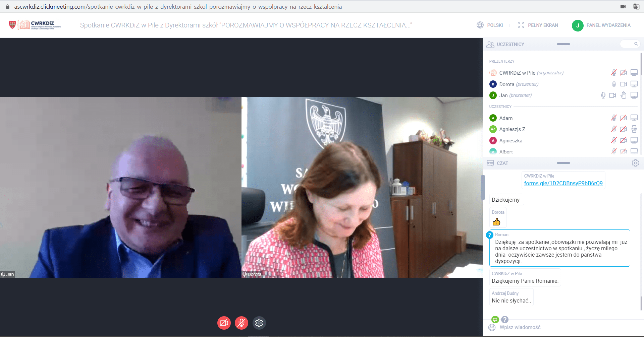Viewport: 644px width, 337px height.
Task: Open chat settings gear icon
Action: click(635, 163)
